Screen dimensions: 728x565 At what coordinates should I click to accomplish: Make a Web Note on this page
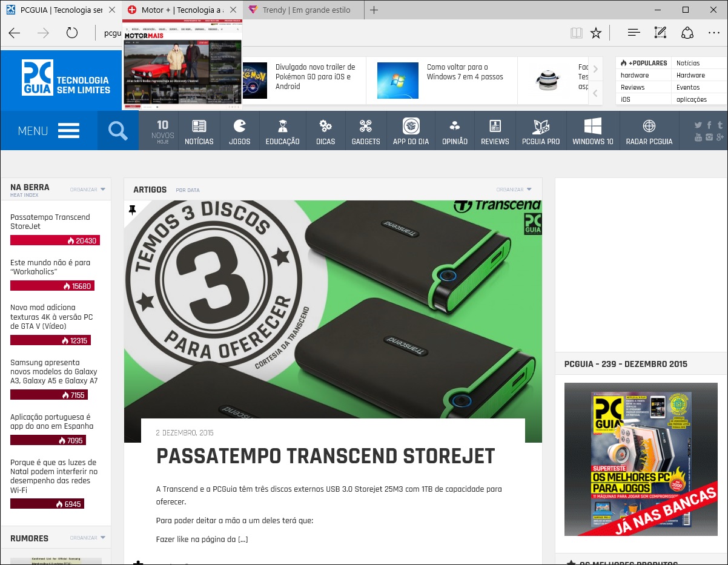(x=660, y=33)
